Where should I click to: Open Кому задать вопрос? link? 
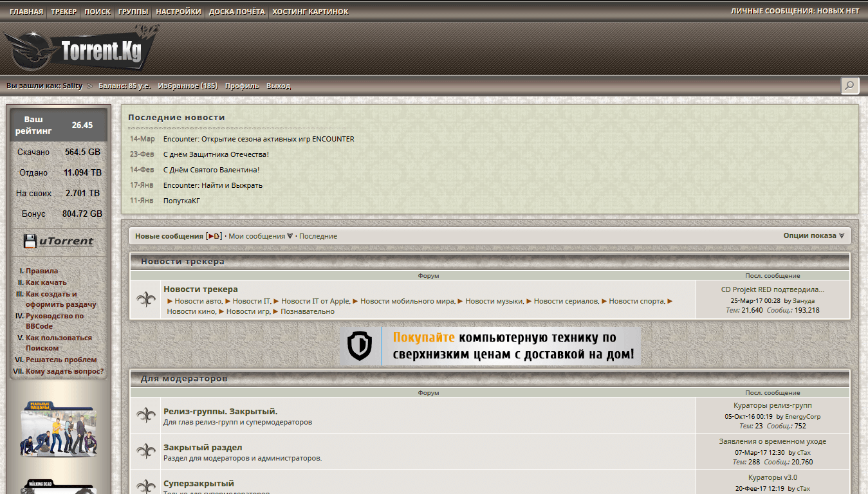coord(64,371)
